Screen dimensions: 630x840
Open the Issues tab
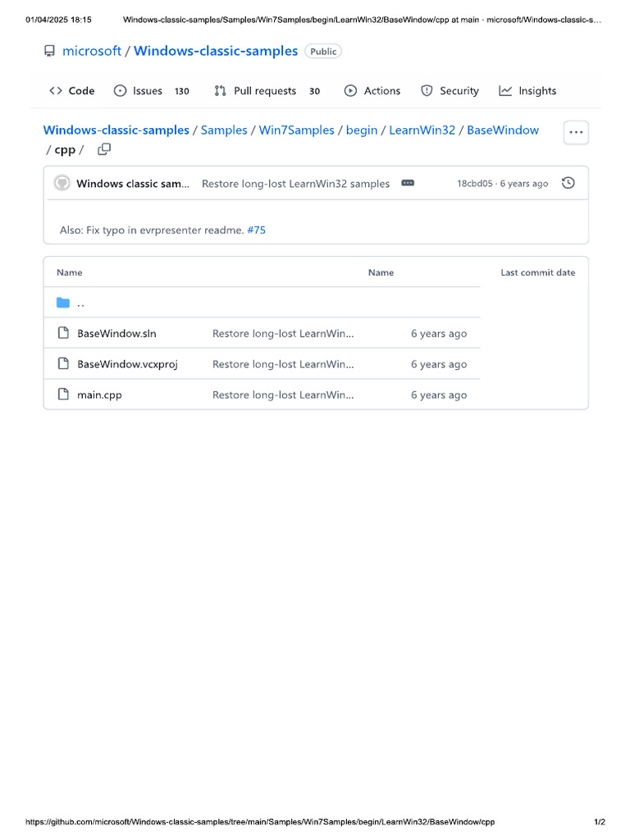click(x=151, y=90)
